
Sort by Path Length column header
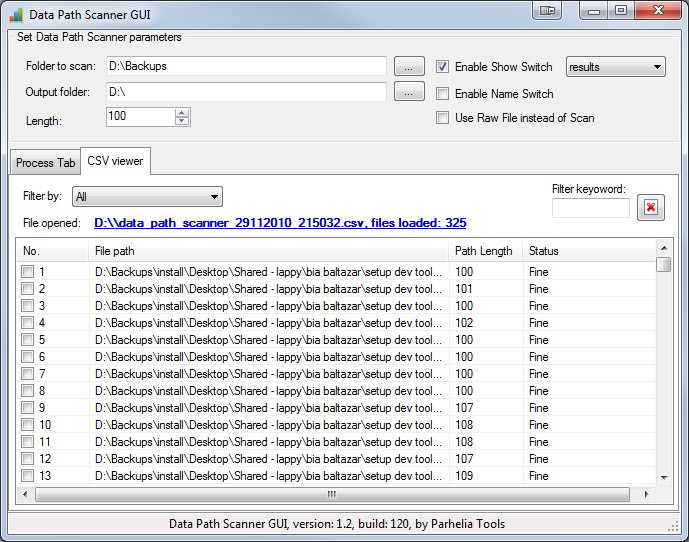click(x=484, y=251)
